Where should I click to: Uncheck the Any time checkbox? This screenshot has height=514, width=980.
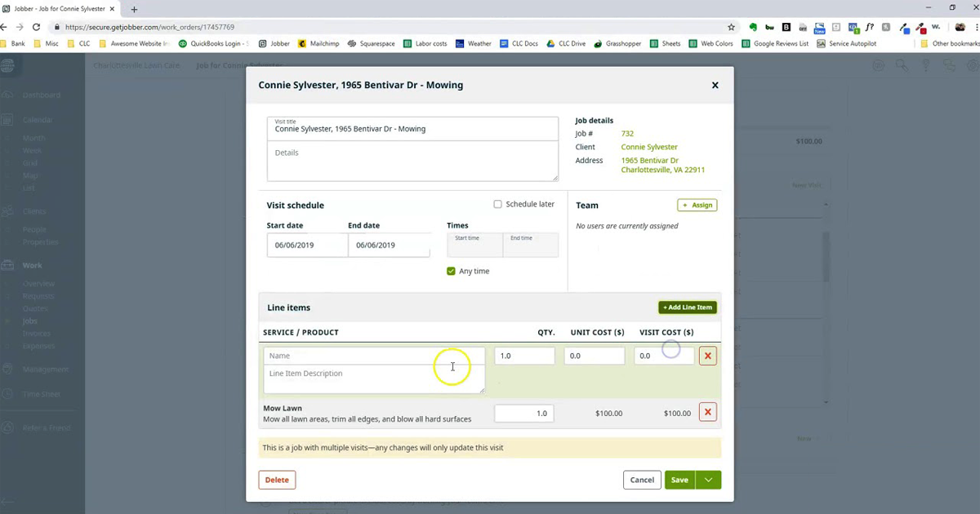[451, 271]
